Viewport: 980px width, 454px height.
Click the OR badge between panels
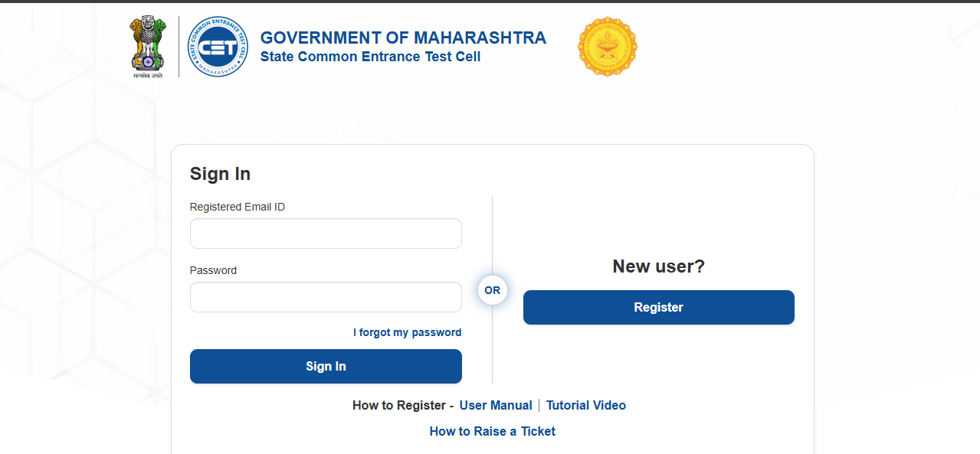492,289
